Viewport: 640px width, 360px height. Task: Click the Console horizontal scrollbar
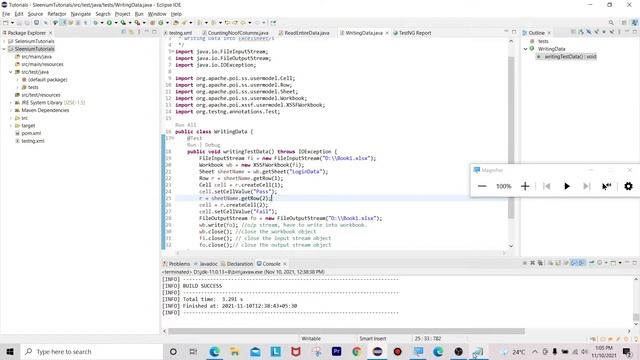pyautogui.click(x=346, y=331)
